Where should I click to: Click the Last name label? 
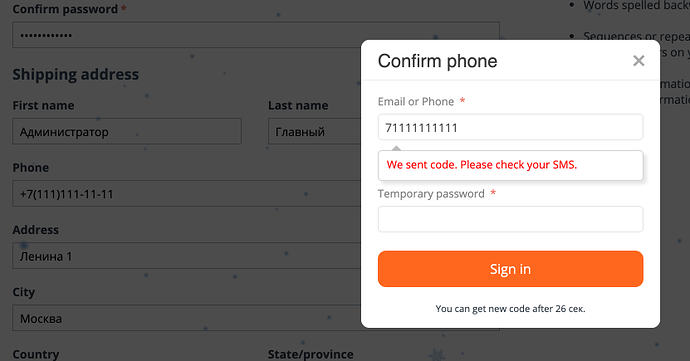pos(298,106)
